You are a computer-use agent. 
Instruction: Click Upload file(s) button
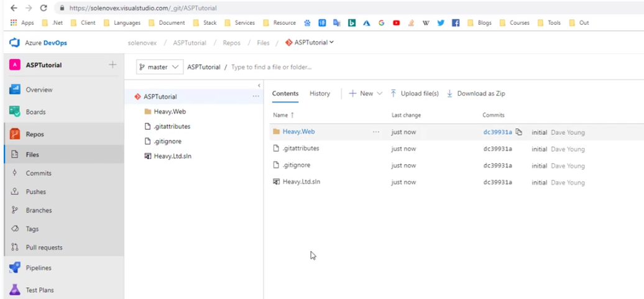pyautogui.click(x=415, y=93)
